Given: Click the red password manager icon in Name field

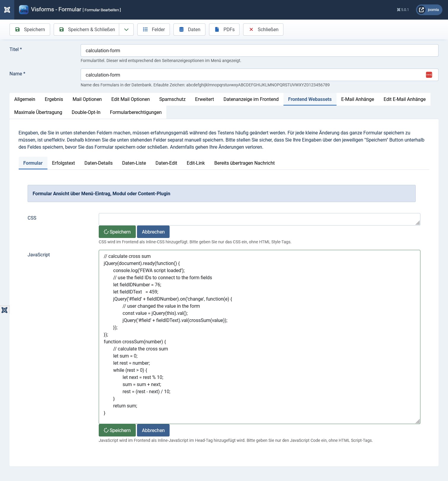Looking at the screenshot, I should click(x=429, y=75).
